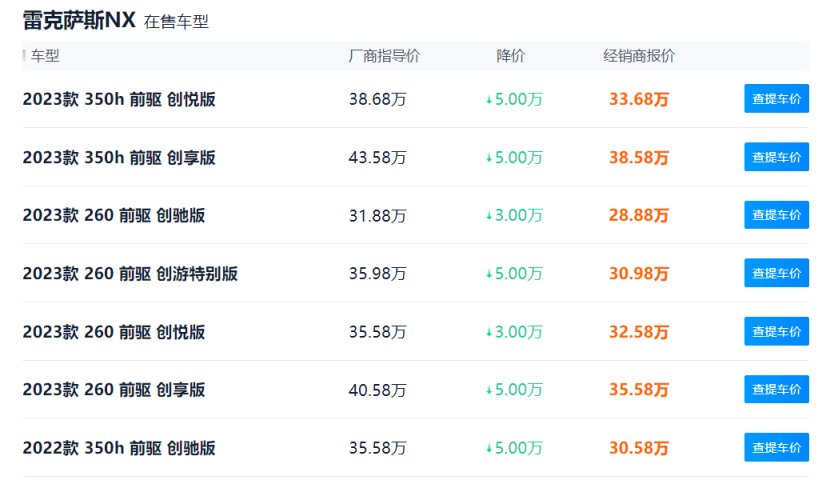Open the 2023款 260 前驱 创享版 model link
Viewport: 831px width, 484px height.
114,389
